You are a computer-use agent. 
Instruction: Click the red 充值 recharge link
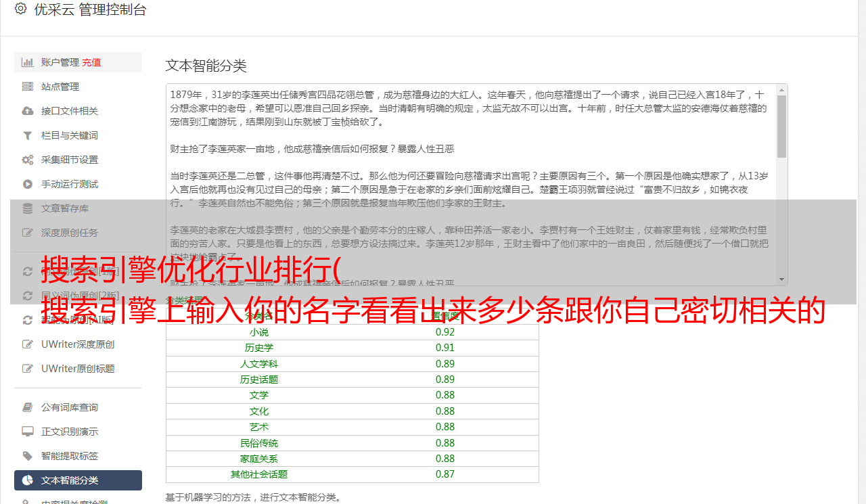click(x=91, y=62)
